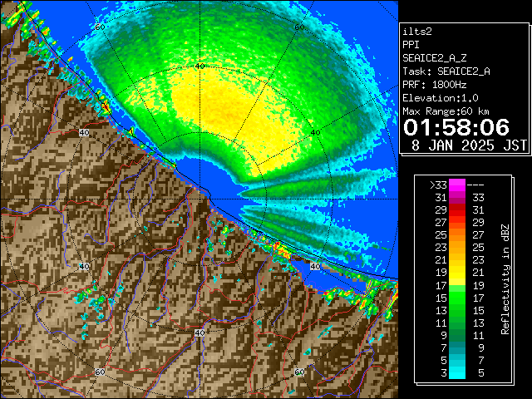Click the 'PPI' scan type label
The image size is (532, 399).
(411, 45)
